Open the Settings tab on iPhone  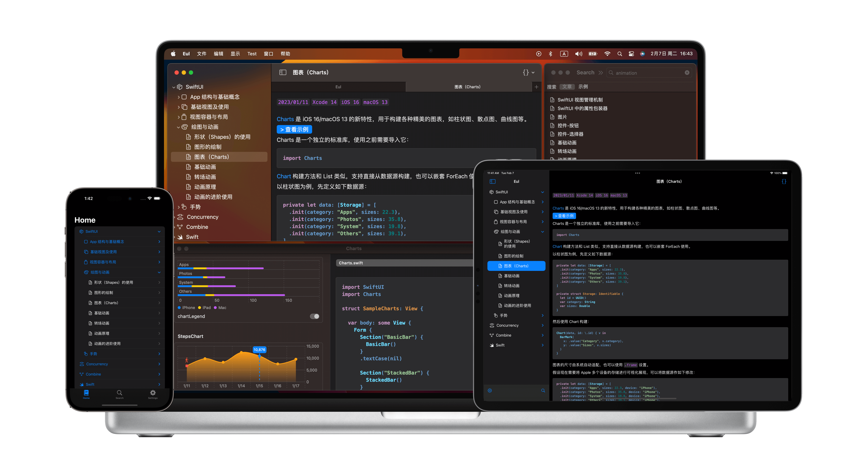click(153, 394)
